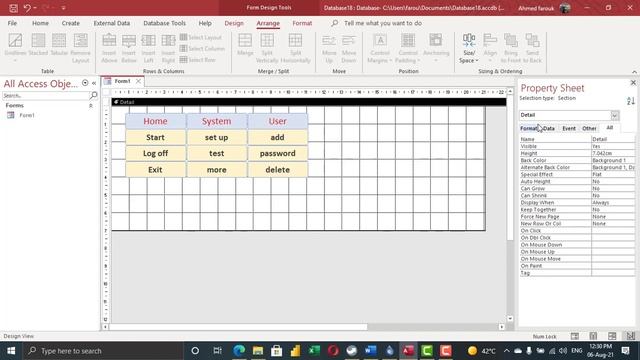Apply the Tabular layout
Image resolution: width=640 pixels, height=360 pixels.
[x=59, y=45]
